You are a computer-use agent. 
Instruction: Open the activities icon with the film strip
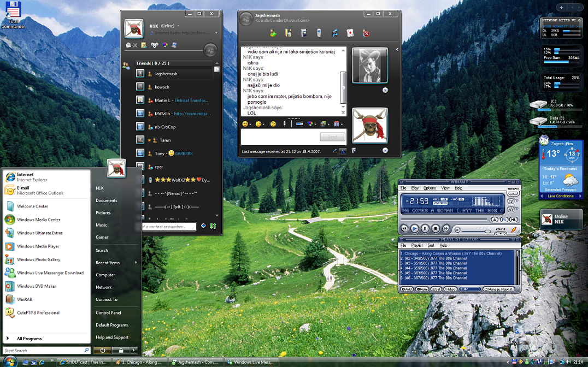(x=335, y=33)
